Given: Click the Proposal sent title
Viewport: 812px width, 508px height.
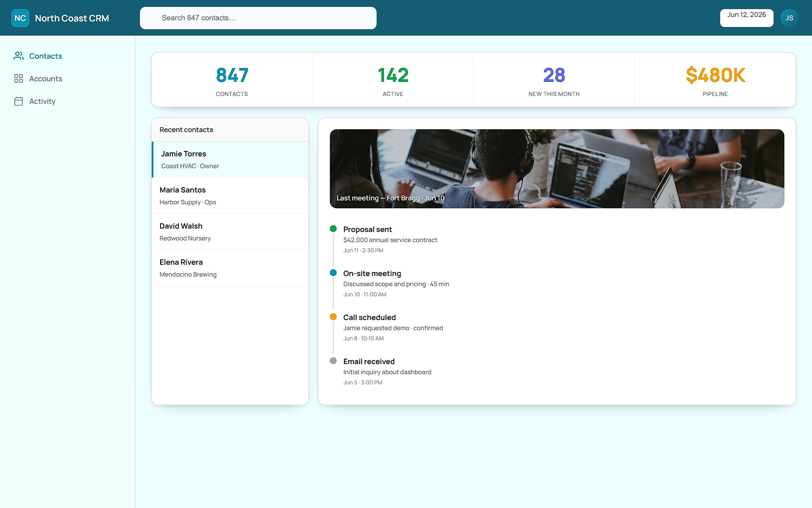Looking at the screenshot, I should point(367,229).
